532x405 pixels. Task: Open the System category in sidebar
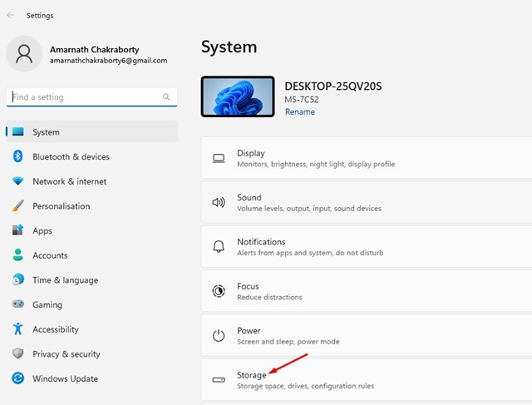click(x=92, y=131)
